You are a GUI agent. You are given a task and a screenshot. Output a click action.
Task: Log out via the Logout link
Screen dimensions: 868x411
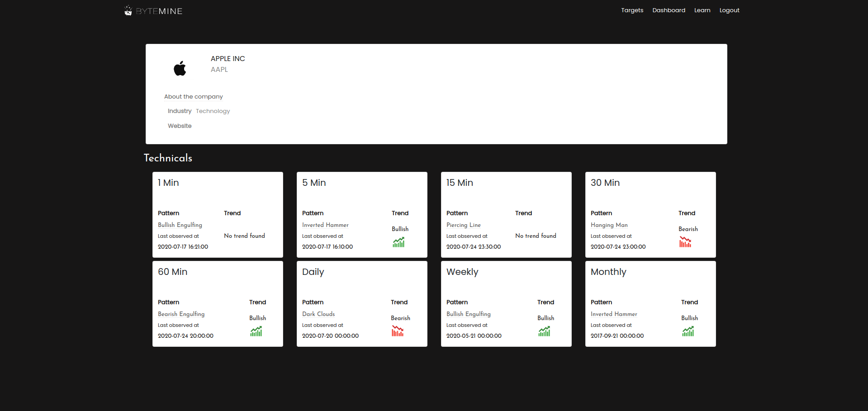click(729, 10)
